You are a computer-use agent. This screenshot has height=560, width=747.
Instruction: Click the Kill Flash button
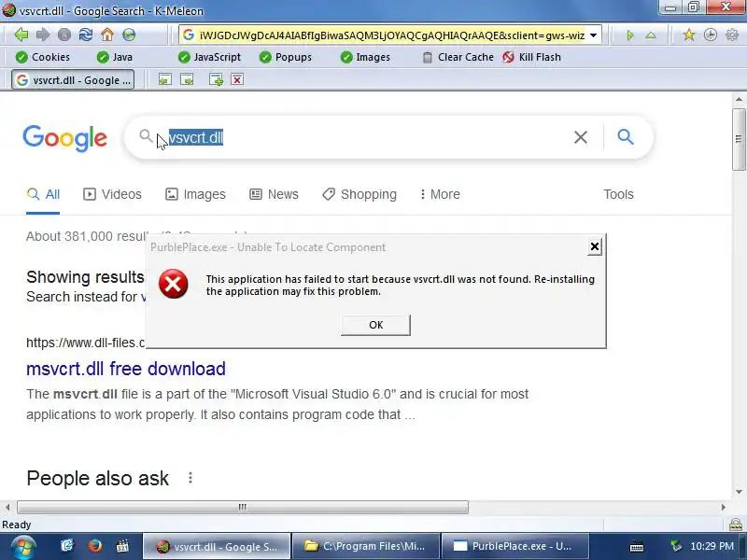click(532, 57)
